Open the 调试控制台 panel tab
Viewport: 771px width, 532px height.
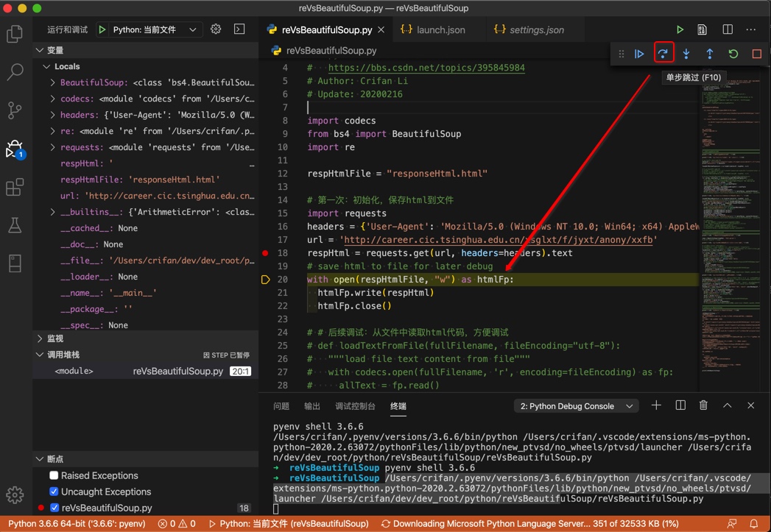click(355, 406)
